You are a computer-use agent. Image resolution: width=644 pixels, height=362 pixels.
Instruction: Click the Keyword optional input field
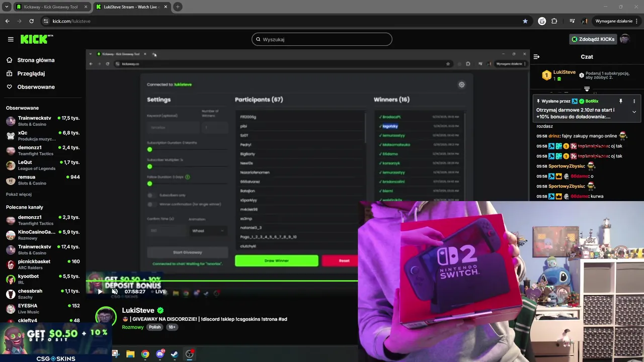tap(173, 127)
